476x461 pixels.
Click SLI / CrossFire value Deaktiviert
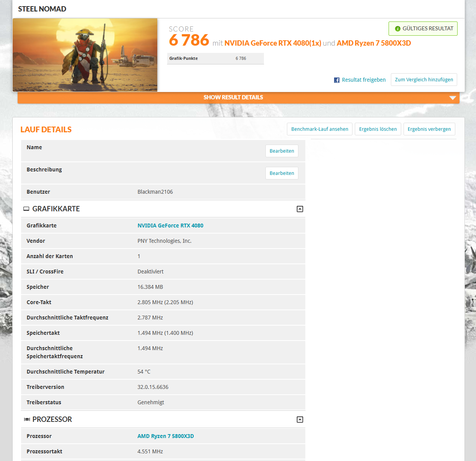150,272
